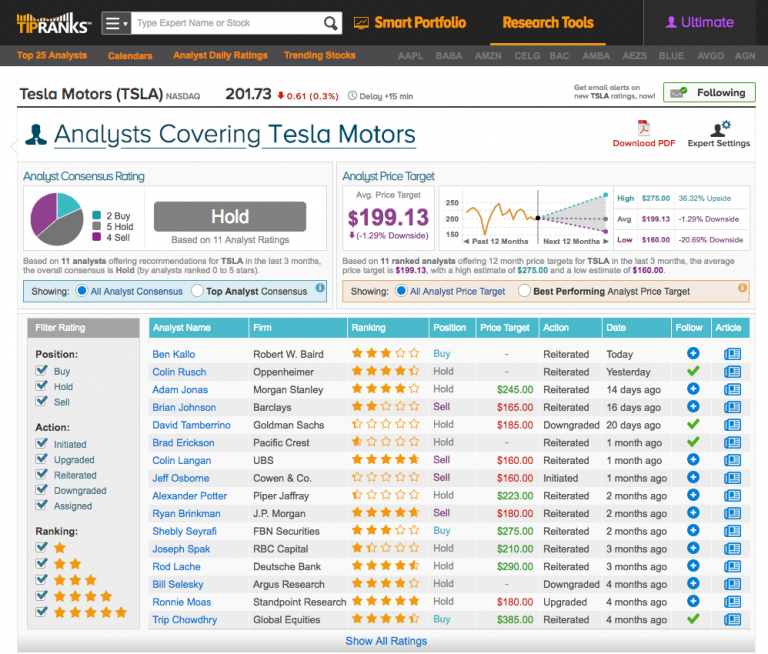Open Trending Stocks link
768x654 pixels.
tap(319, 55)
